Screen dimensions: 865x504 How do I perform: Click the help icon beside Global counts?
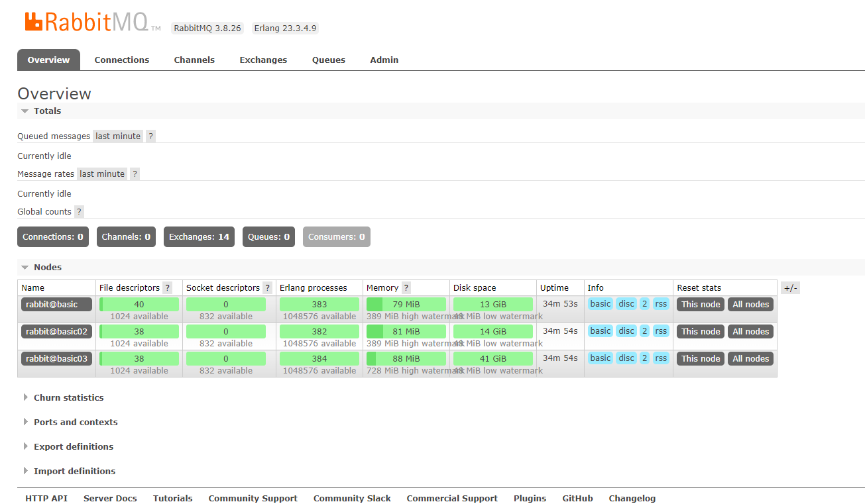(79, 211)
